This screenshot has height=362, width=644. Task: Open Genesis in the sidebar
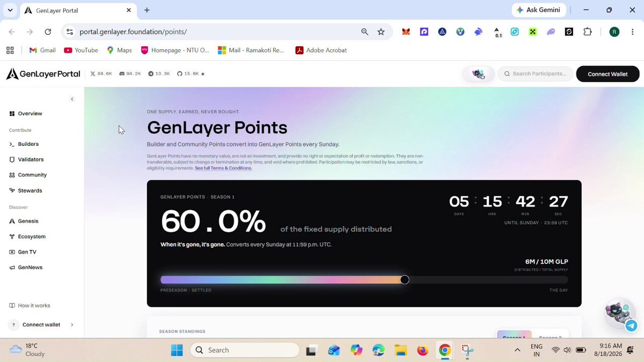pyautogui.click(x=24, y=221)
